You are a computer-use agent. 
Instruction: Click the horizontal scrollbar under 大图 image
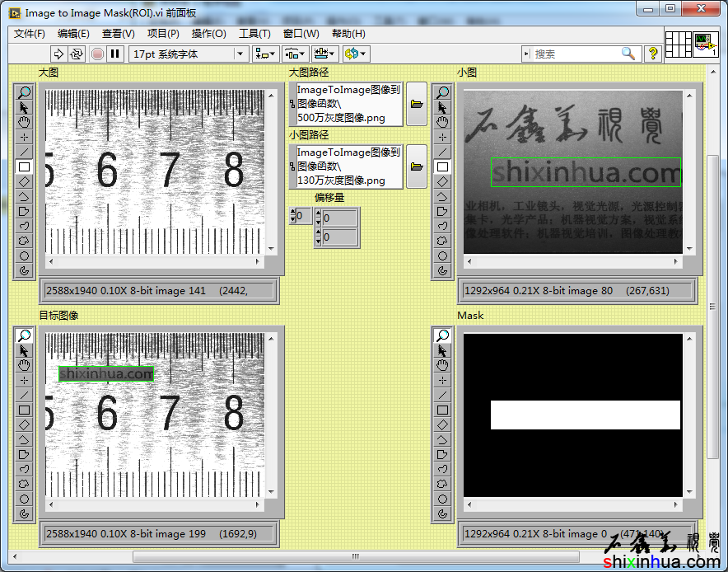pos(155,261)
